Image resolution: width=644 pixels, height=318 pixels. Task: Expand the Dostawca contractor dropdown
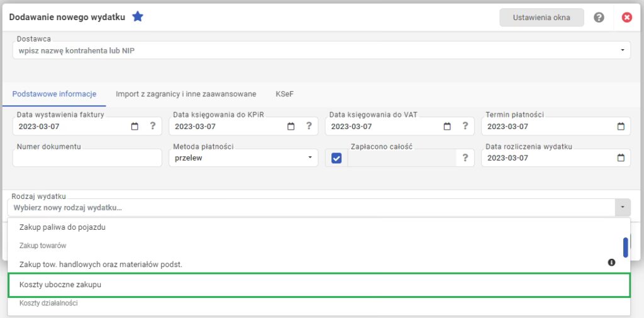pos(622,50)
